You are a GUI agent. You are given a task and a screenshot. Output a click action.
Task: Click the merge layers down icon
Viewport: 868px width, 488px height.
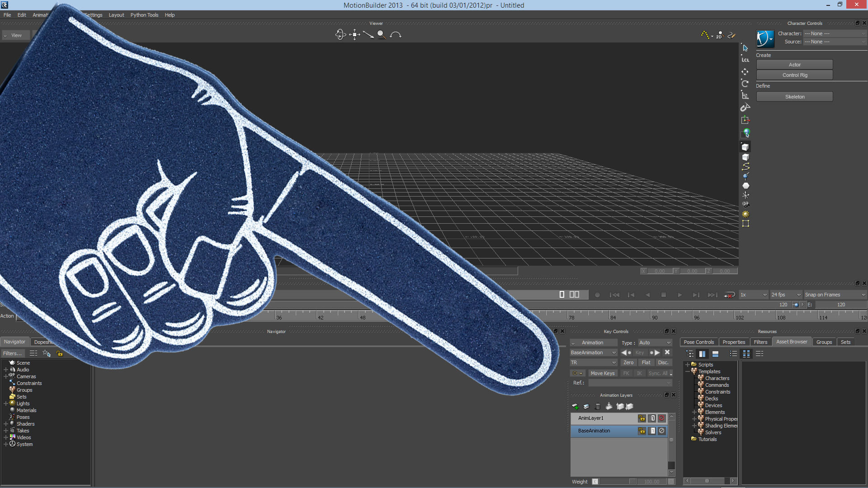(x=609, y=407)
